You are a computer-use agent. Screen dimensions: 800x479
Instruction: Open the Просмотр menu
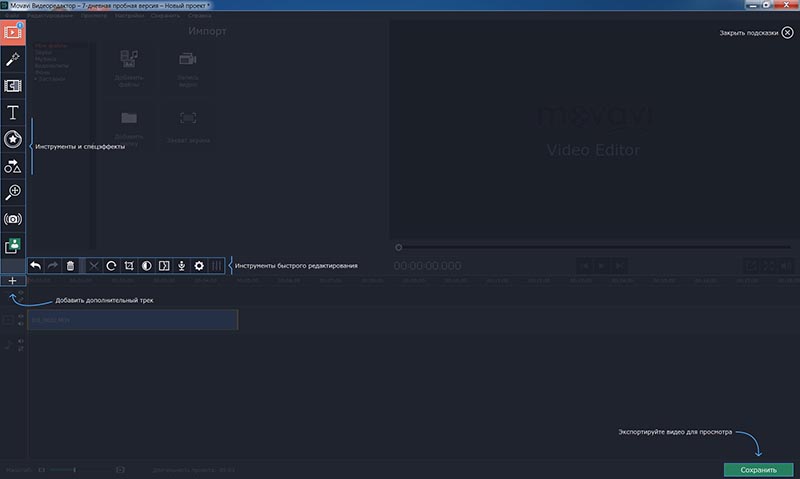point(94,16)
